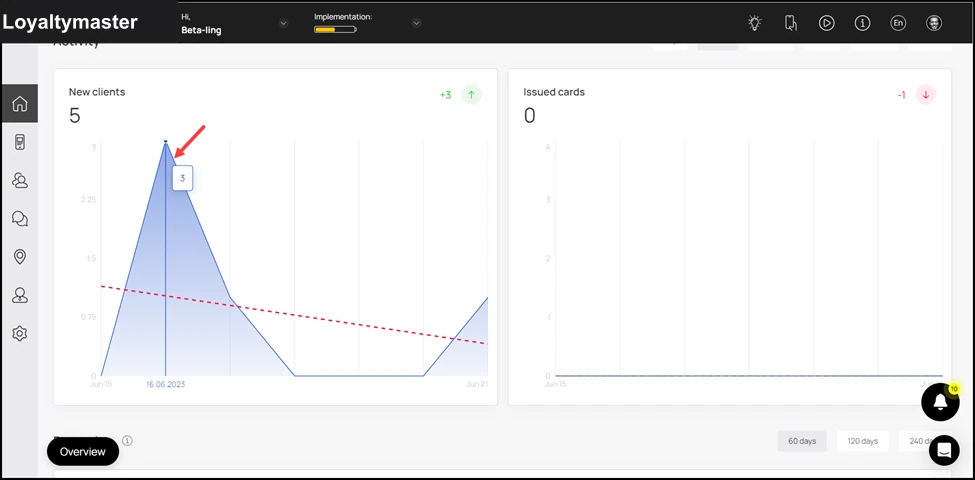Click the Overview button
Screen dimensions: 975x480
[83, 451]
